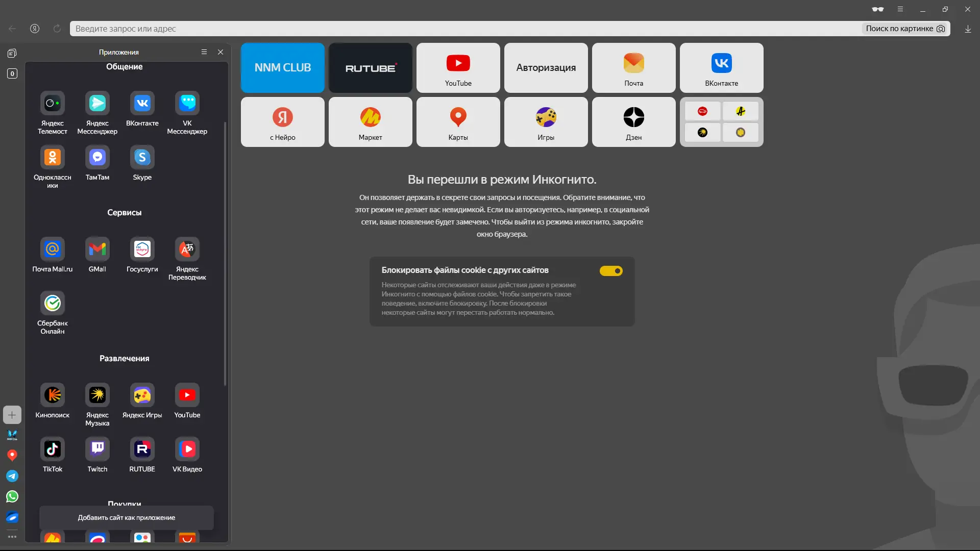This screenshot has width=980, height=551.
Task: Open the browser main menu button
Action: (x=900, y=9)
